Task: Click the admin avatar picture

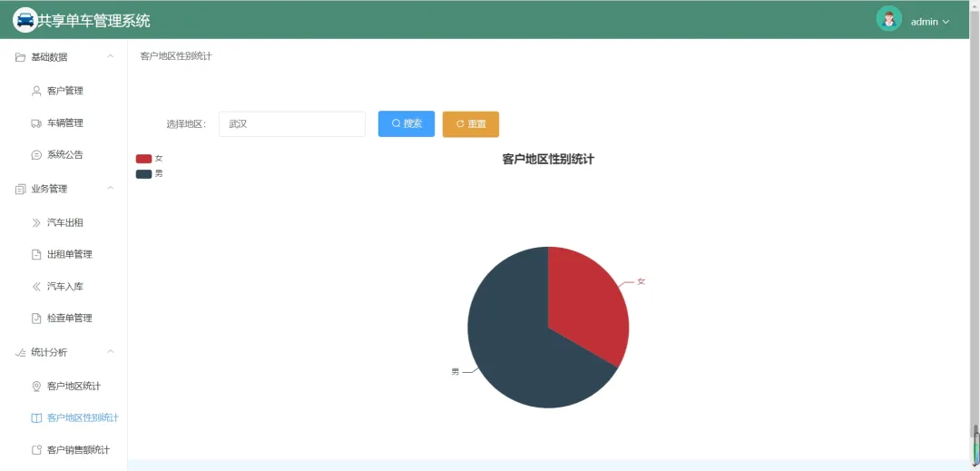Action: [x=888, y=19]
